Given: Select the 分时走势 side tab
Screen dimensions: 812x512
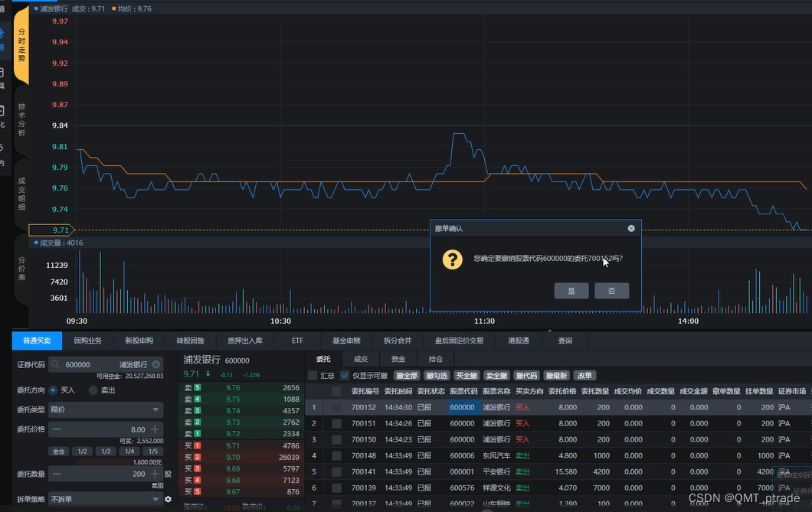Looking at the screenshot, I should pyautogui.click(x=21, y=45).
